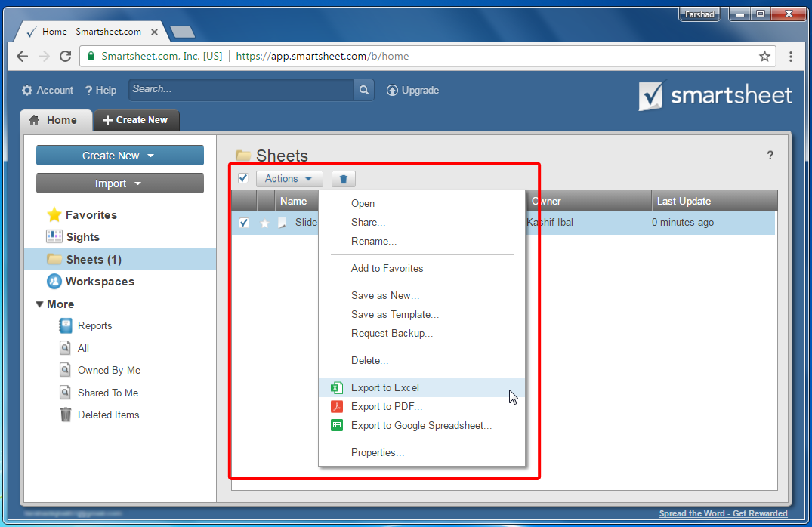Select the Upgrade icon

pyautogui.click(x=392, y=90)
